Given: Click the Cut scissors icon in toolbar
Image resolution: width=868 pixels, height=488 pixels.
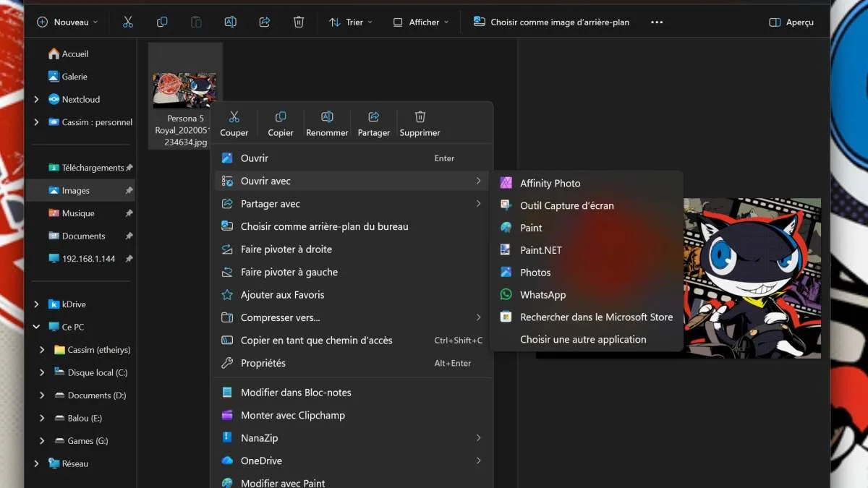Looking at the screenshot, I should click(x=128, y=22).
